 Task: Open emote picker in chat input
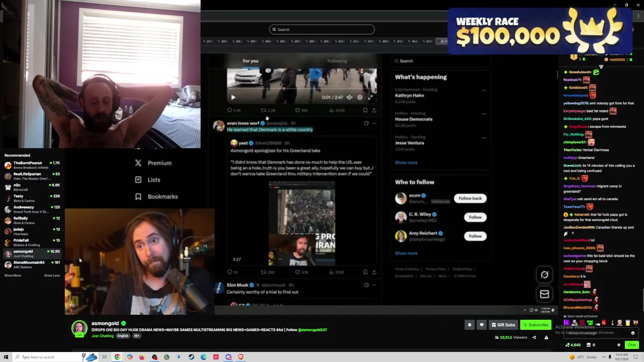633,333
